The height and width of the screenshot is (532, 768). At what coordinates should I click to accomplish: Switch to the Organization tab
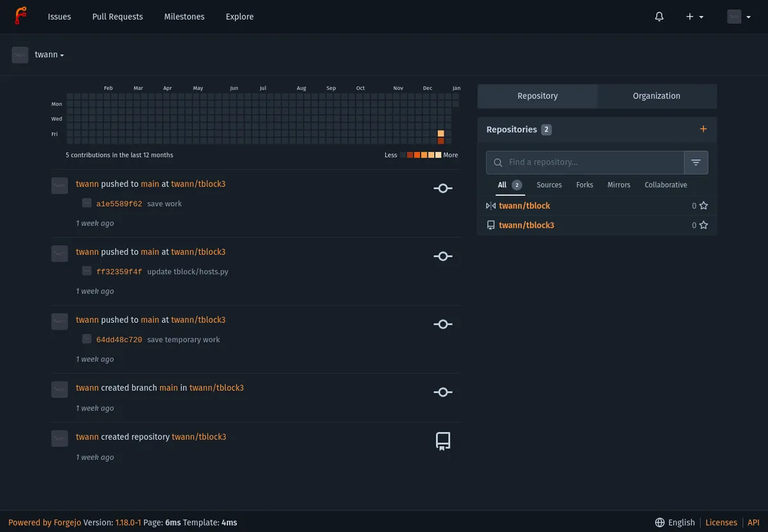point(656,95)
